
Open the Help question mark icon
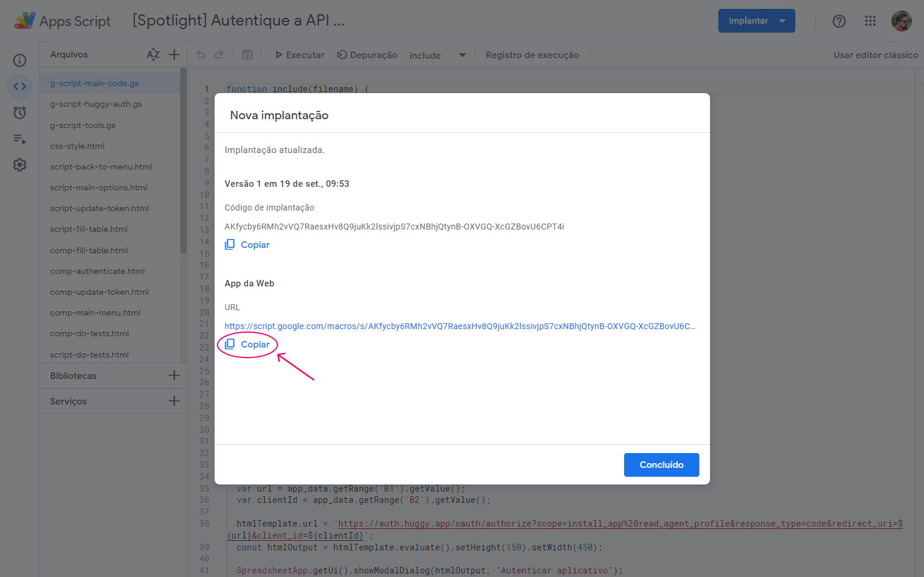[x=839, y=21]
